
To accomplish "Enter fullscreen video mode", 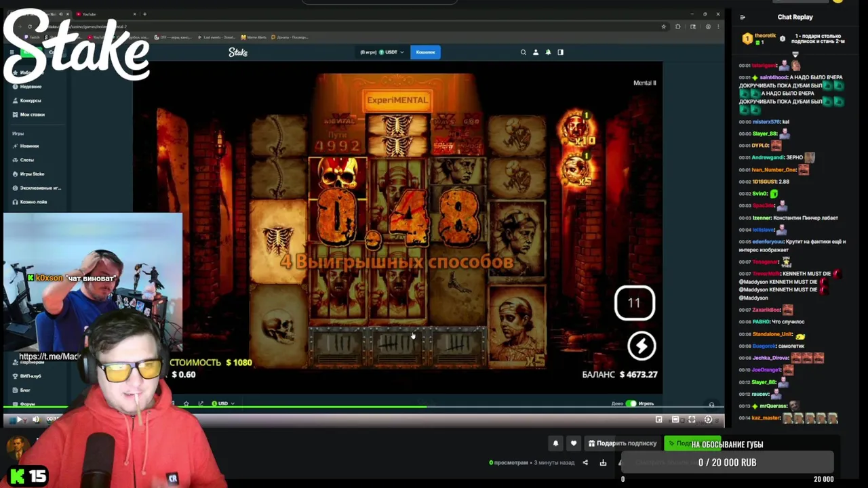I will 692,420.
